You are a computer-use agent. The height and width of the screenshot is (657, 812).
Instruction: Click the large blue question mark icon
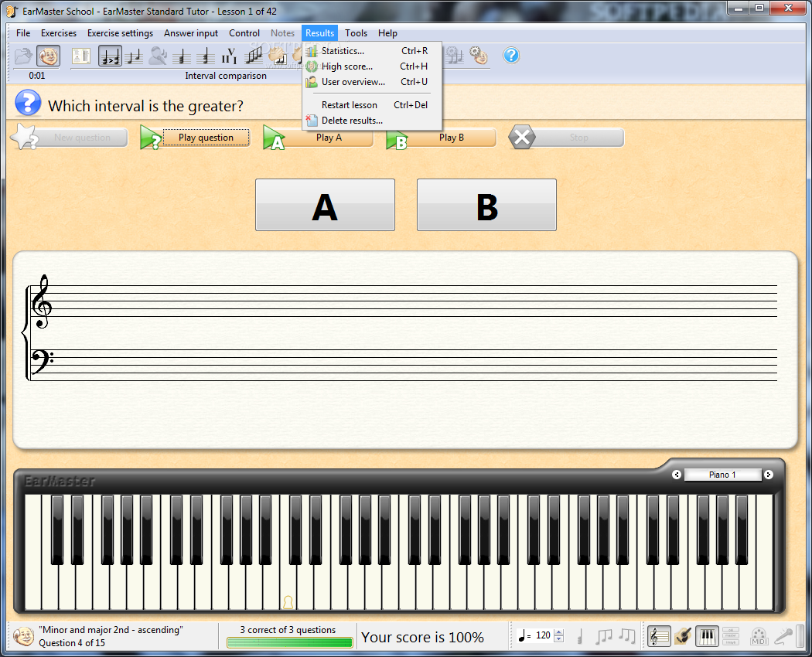coord(28,103)
